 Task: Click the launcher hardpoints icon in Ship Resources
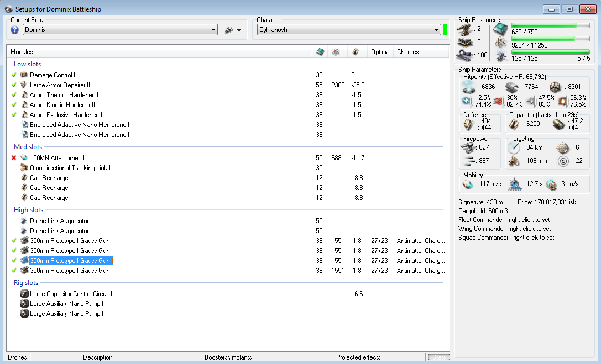click(x=465, y=42)
